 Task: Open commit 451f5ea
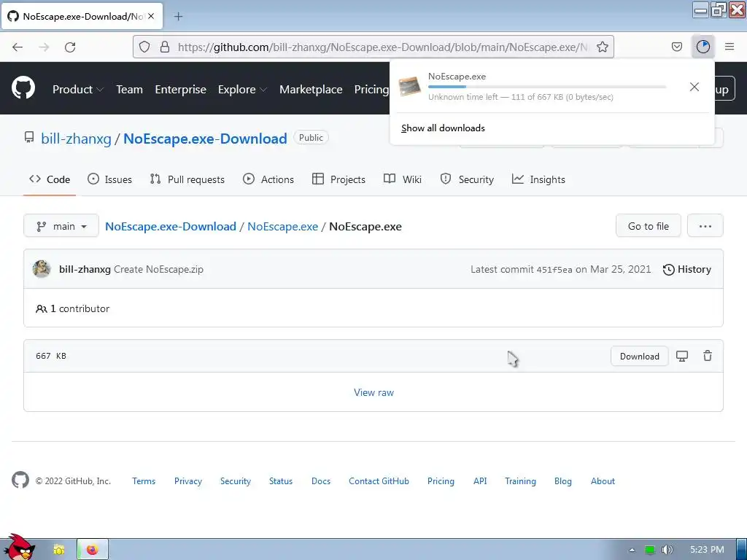tap(554, 270)
